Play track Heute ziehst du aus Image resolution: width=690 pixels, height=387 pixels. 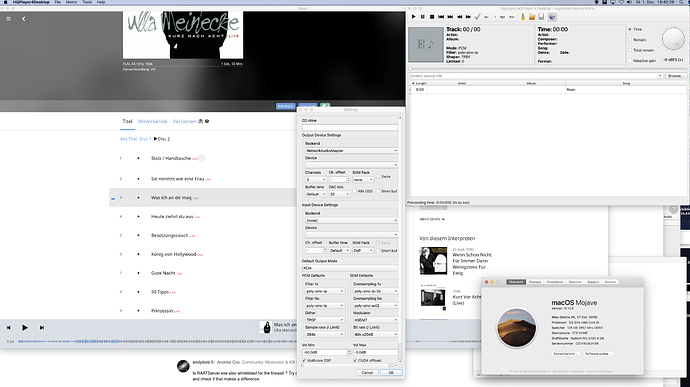[138, 217]
